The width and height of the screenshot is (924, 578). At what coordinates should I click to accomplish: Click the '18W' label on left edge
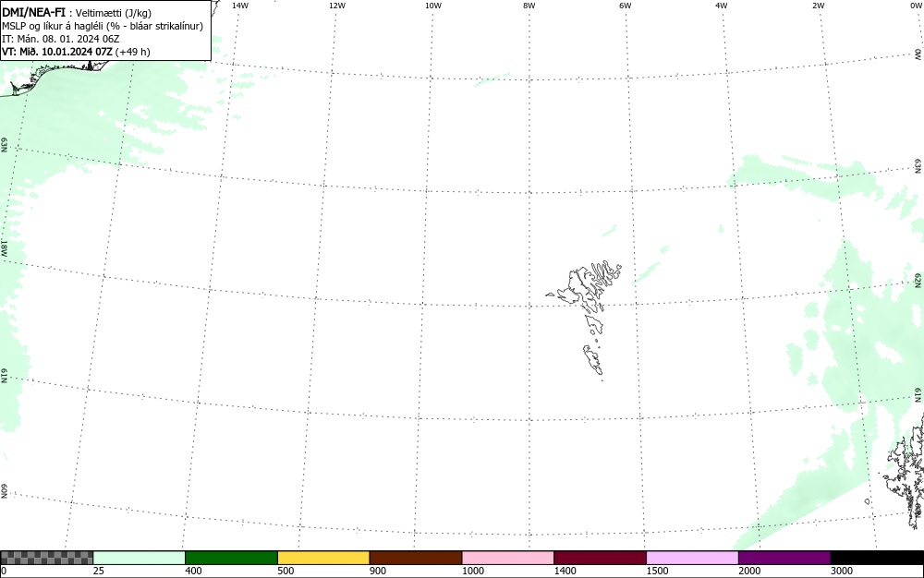[4, 247]
